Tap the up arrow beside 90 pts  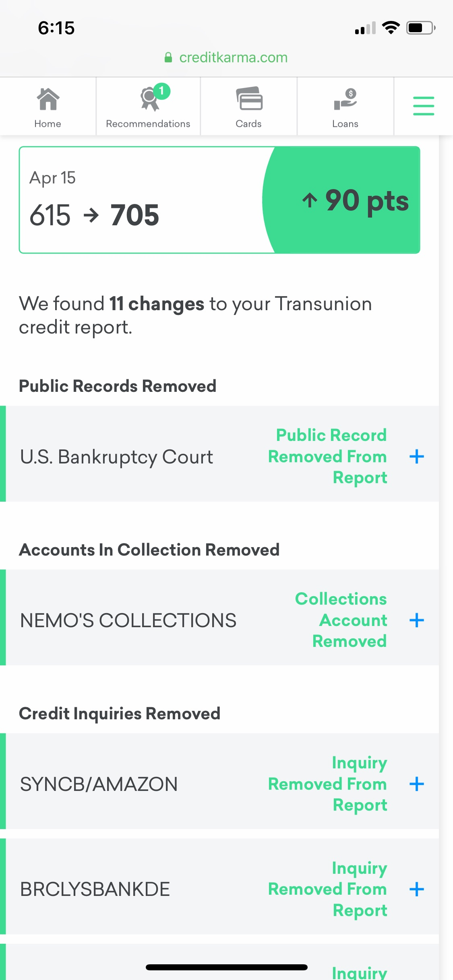point(310,200)
